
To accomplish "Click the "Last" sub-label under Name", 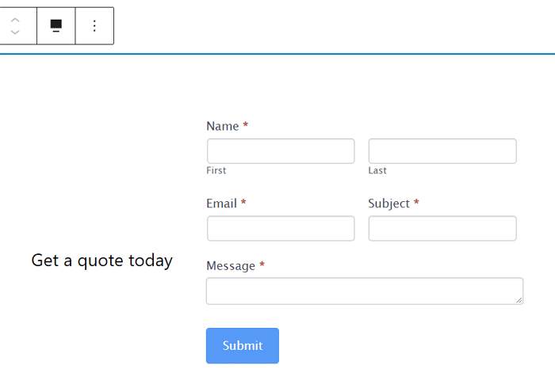I will [377, 170].
